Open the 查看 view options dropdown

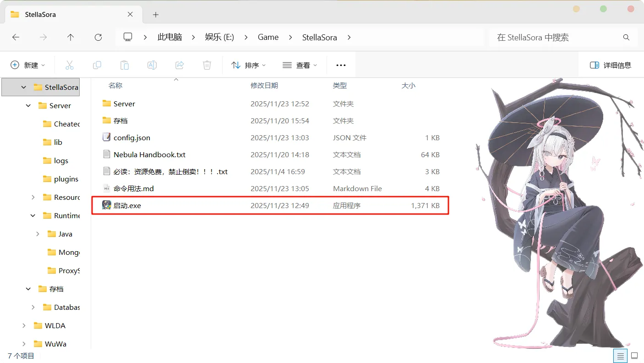pos(300,65)
